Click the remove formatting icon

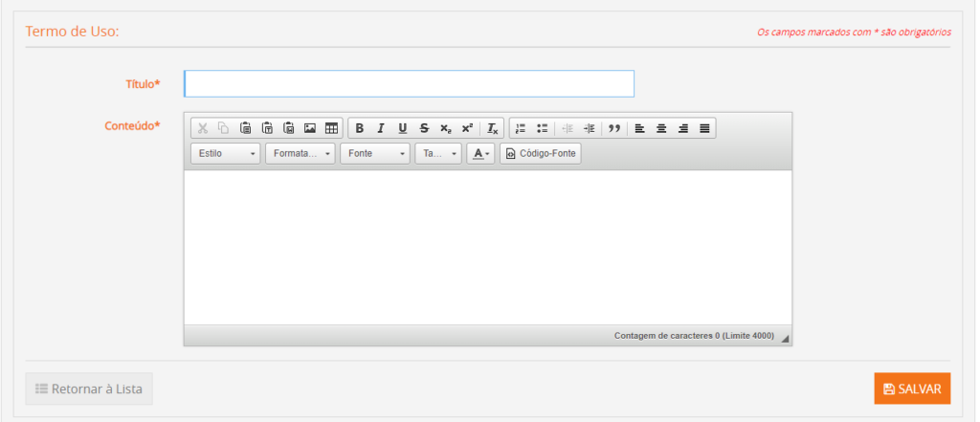pyautogui.click(x=492, y=128)
